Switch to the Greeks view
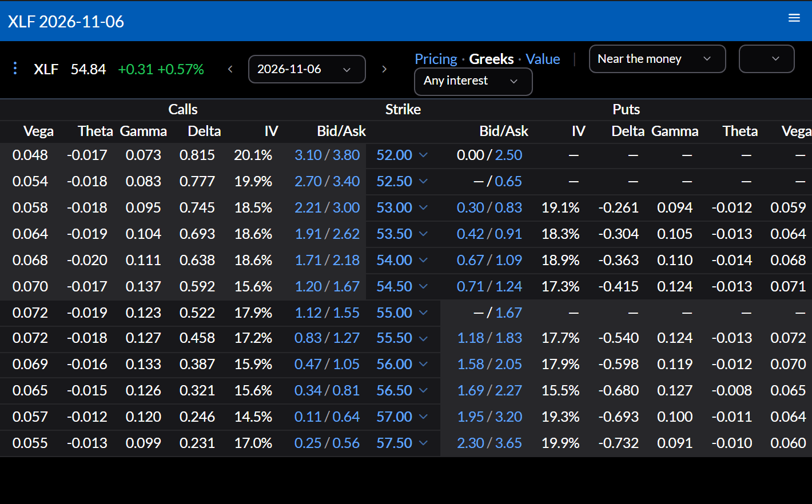This screenshot has height=504, width=812. 491,59
